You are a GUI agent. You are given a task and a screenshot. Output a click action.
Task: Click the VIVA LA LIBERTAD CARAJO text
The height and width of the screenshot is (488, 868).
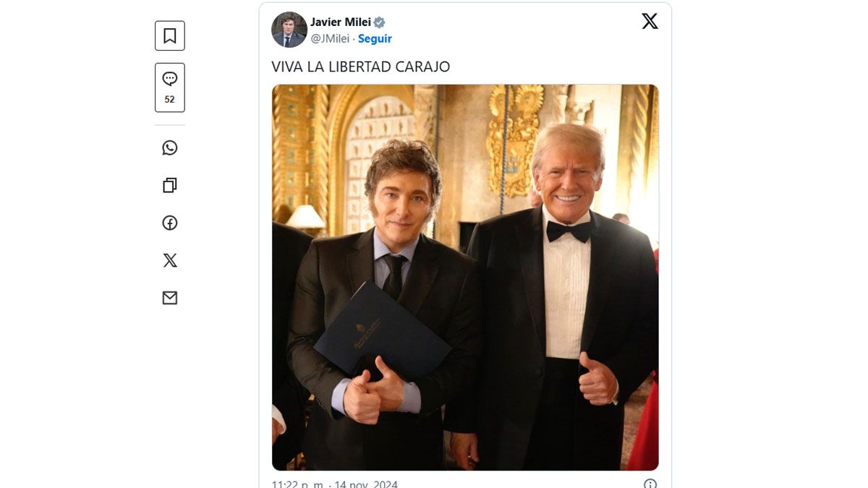[360, 67]
